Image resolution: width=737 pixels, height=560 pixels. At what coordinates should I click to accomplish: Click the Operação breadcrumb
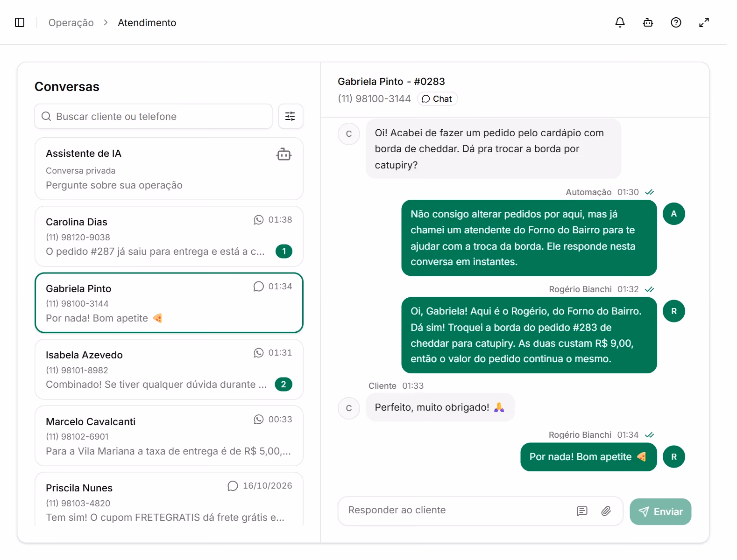click(71, 23)
